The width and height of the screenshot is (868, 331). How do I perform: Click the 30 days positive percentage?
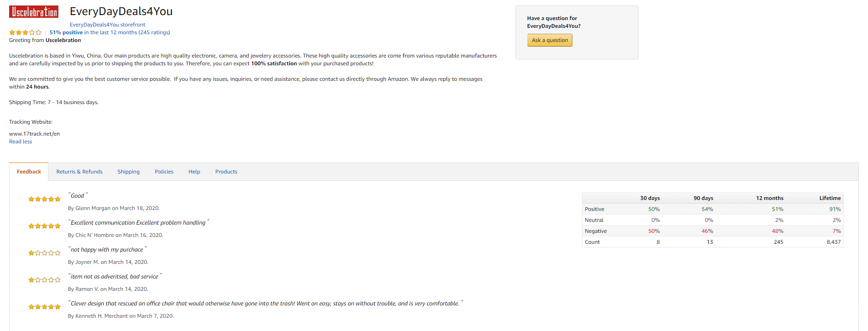[654, 209]
